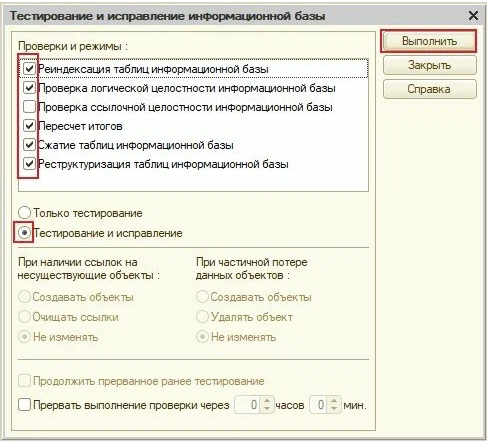Image resolution: width=488 pixels, height=441 pixels.
Task: Select Очищать ссылки radio option
Action: pos(24,317)
